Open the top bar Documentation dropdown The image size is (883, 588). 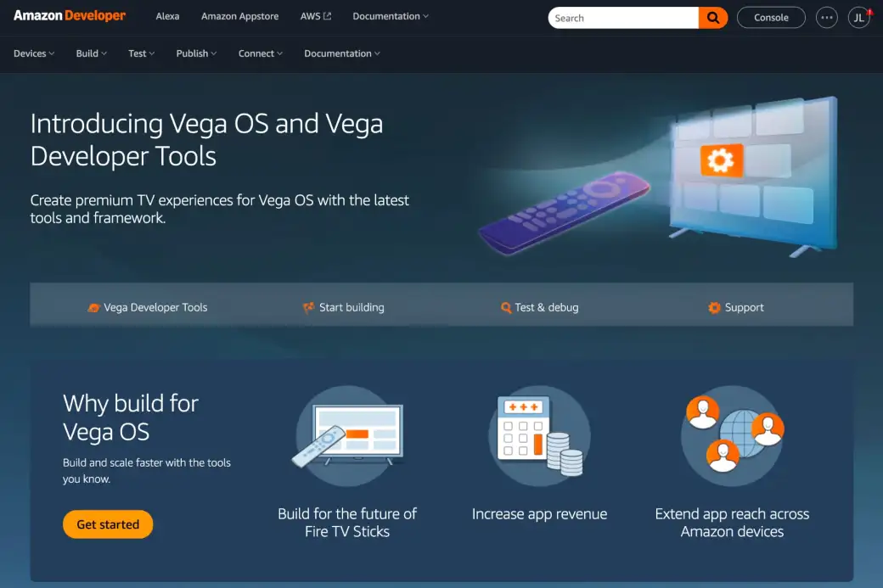(391, 16)
